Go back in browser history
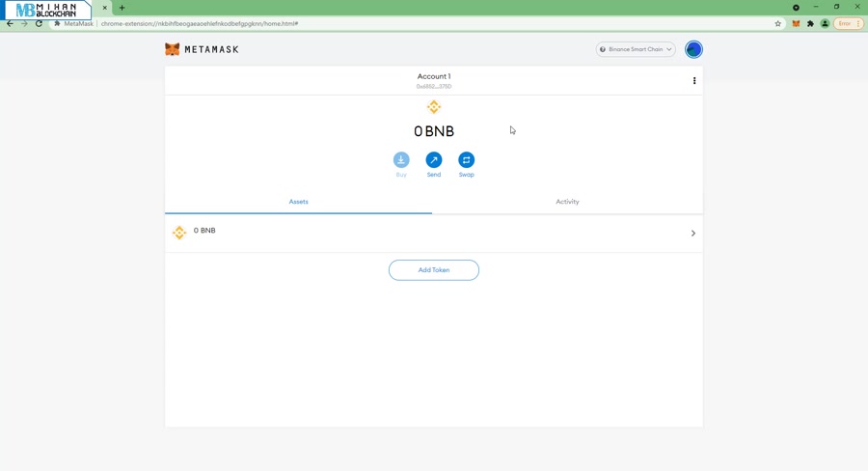Image resolution: width=868 pixels, height=471 pixels. (10, 24)
